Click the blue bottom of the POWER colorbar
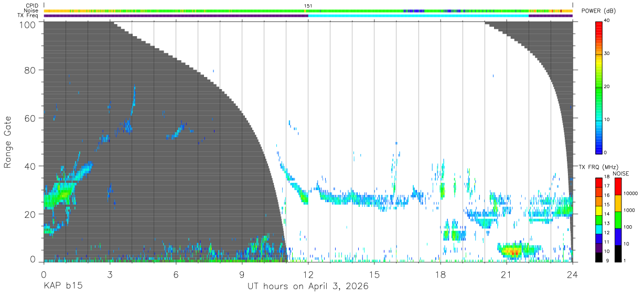This screenshot has width=644, height=297. tap(599, 148)
